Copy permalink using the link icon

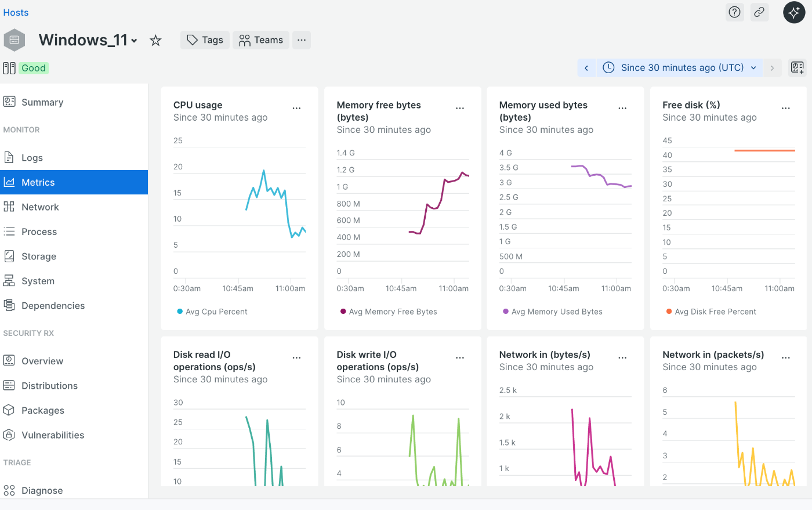click(759, 12)
